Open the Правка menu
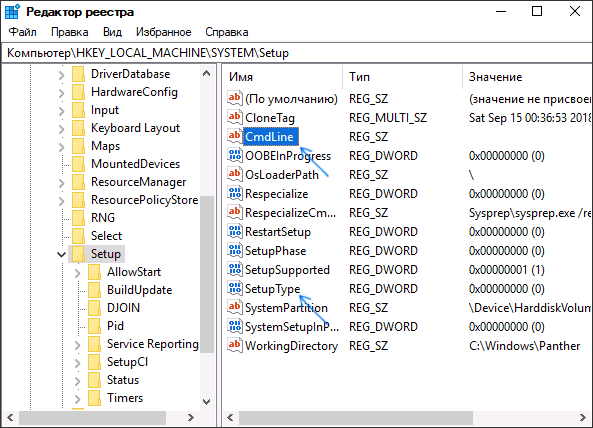 [70, 32]
